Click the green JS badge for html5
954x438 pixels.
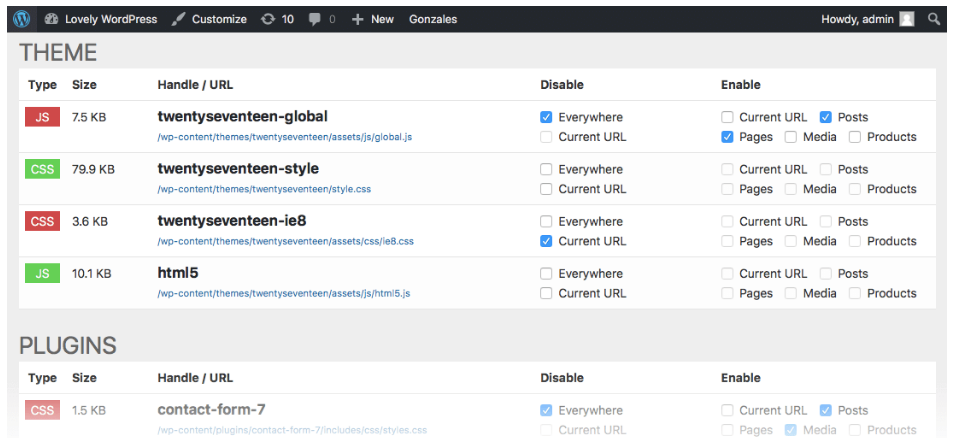(42, 274)
